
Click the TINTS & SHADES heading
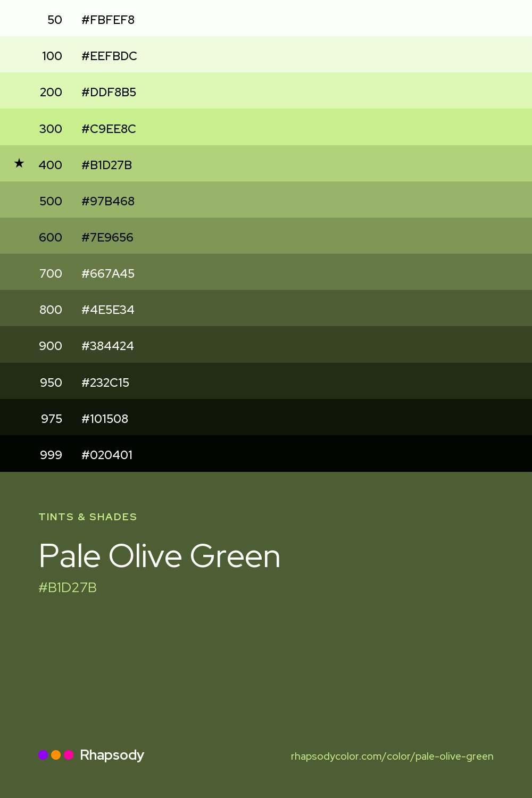pyautogui.click(x=88, y=517)
